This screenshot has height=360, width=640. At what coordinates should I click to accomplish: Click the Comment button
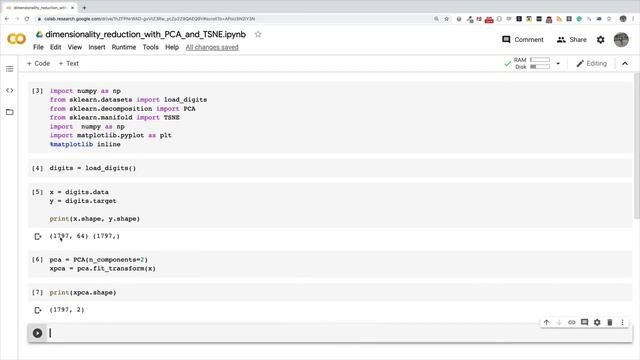pyautogui.click(x=523, y=40)
